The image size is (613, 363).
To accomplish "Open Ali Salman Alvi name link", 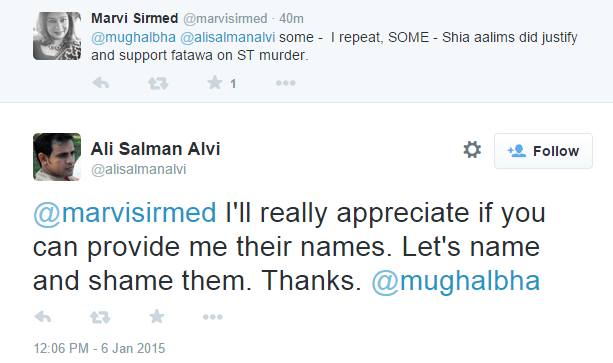I will click(x=156, y=149).
